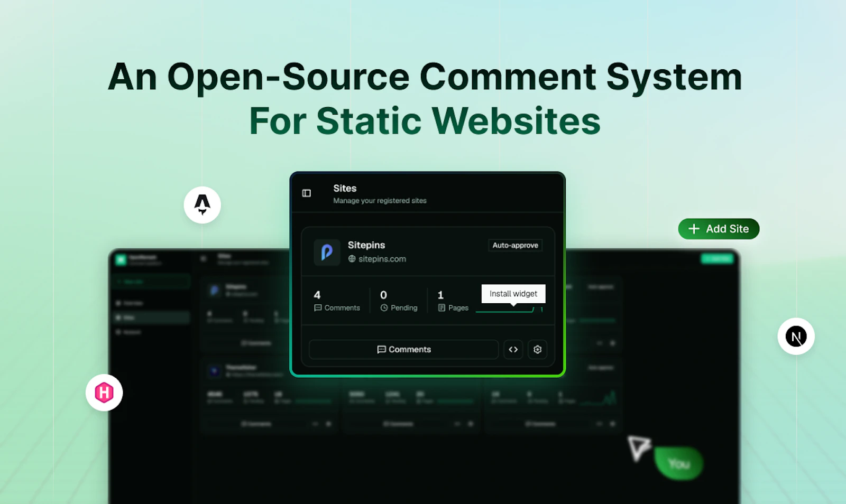Image resolution: width=846 pixels, height=504 pixels.
Task: Open the Comments button for Sitepins
Action: coord(403,350)
